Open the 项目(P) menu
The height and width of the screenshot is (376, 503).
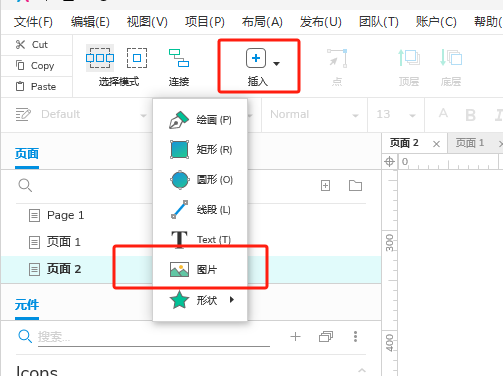point(205,22)
